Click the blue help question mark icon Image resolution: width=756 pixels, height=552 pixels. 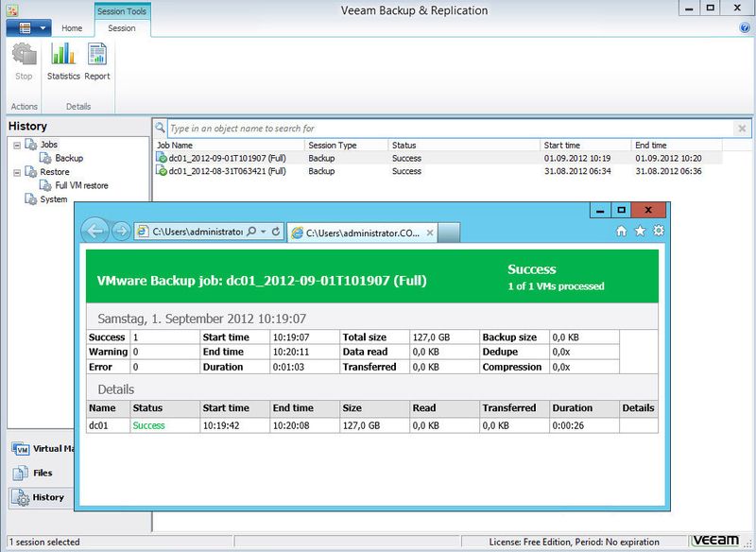click(x=745, y=28)
